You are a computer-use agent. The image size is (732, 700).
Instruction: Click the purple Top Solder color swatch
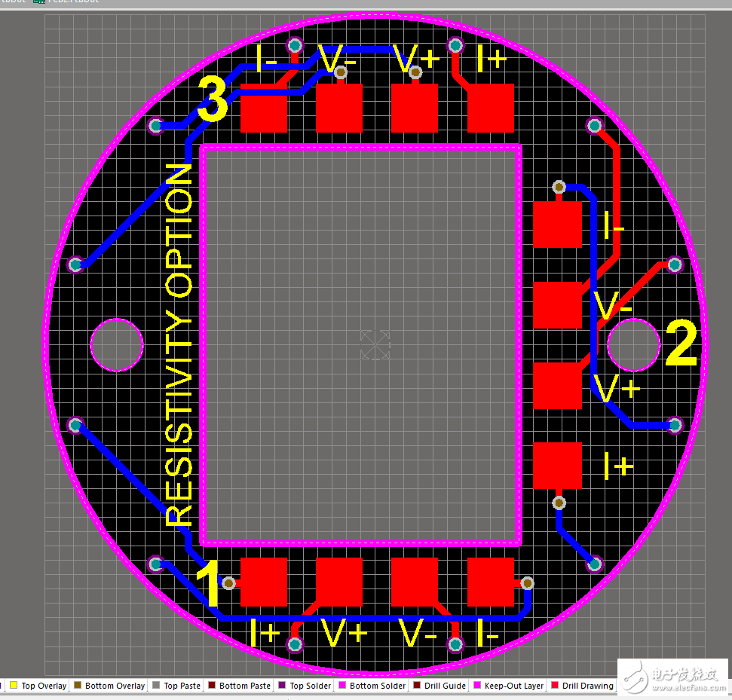(x=282, y=685)
